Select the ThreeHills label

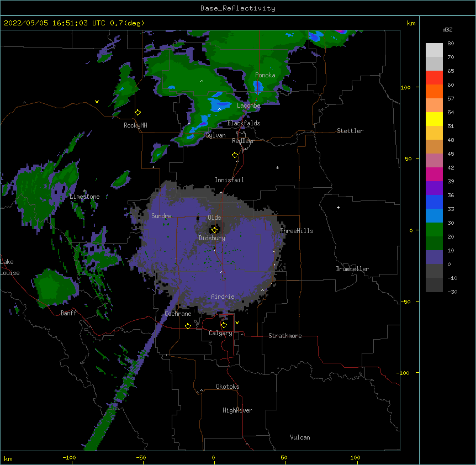click(297, 231)
